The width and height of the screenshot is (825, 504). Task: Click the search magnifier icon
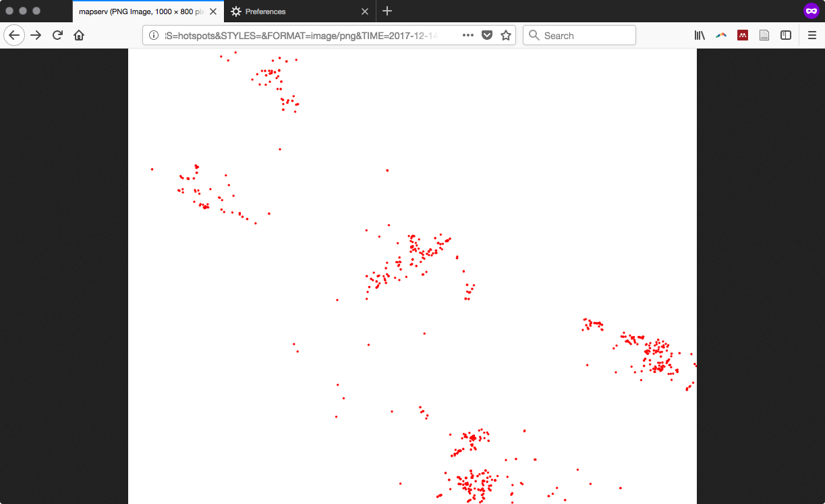point(534,36)
